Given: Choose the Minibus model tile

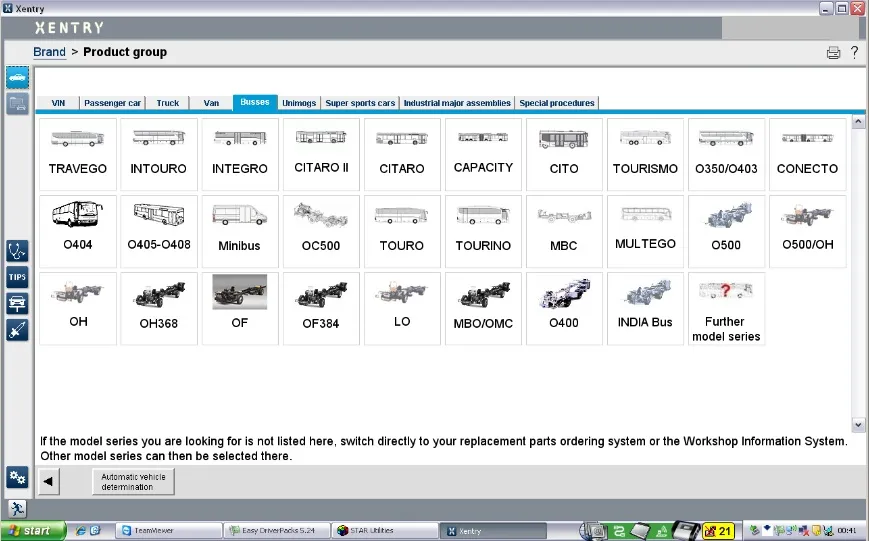Looking at the screenshot, I should [x=239, y=232].
